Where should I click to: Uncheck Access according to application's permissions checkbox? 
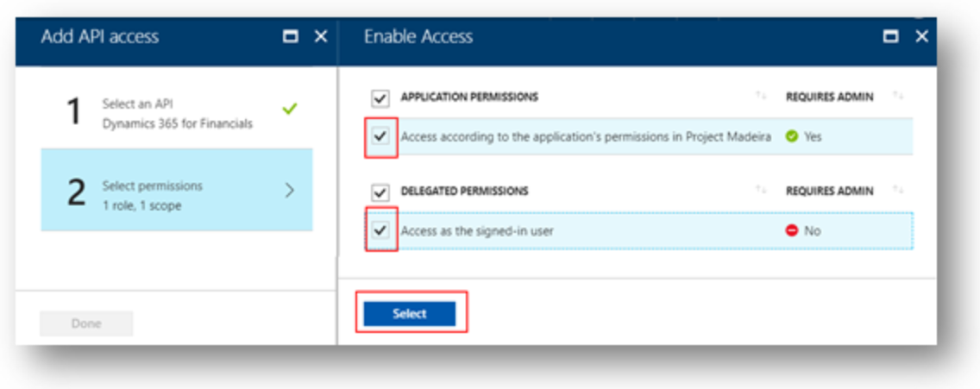[380, 135]
